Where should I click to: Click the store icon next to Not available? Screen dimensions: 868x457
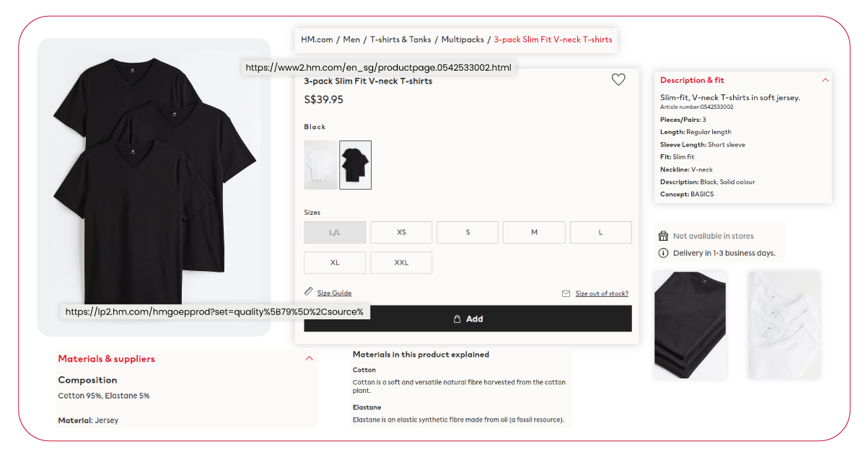[x=664, y=236]
